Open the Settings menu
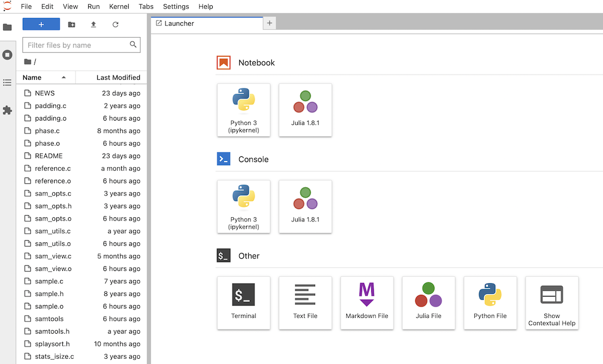 pyautogui.click(x=176, y=6)
